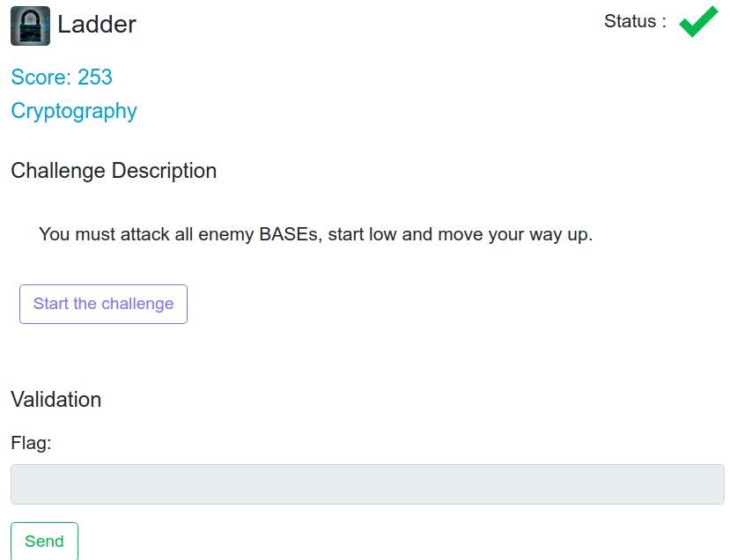The height and width of the screenshot is (560, 730).
Task: Click the word 'Description' in the heading
Action: click(x=165, y=171)
